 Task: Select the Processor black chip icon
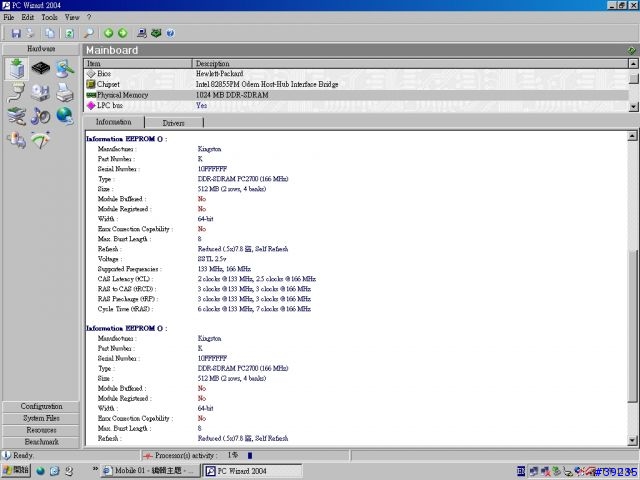click(x=41, y=68)
